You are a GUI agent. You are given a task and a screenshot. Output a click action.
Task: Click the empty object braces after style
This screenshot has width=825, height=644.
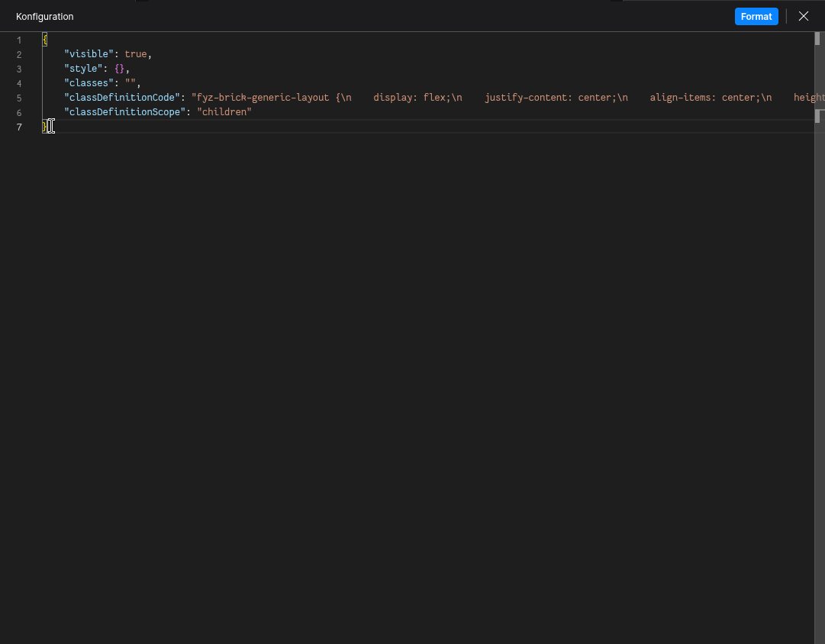120,68
